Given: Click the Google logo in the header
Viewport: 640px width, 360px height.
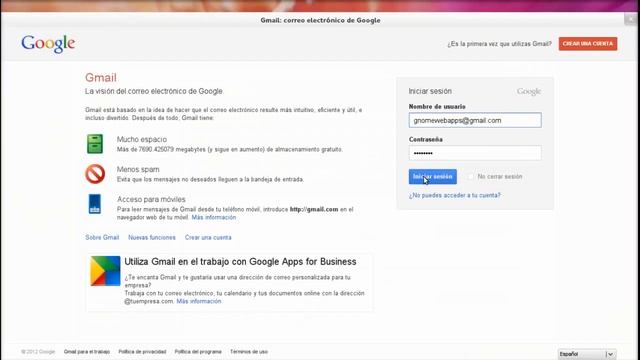Looking at the screenshot, I should pos(48,44).
